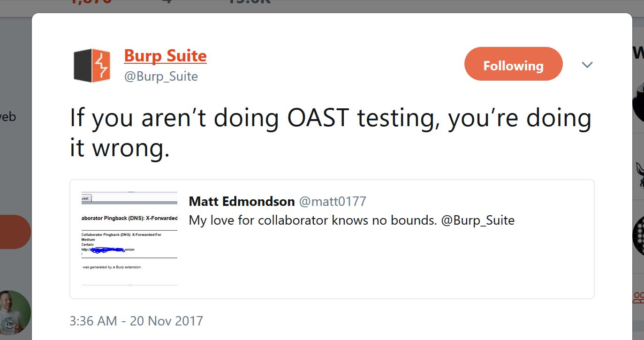The width and height of the screenshot is (644, 340).
Task: Open the @matt0177 handle
Action: point(333,202)
